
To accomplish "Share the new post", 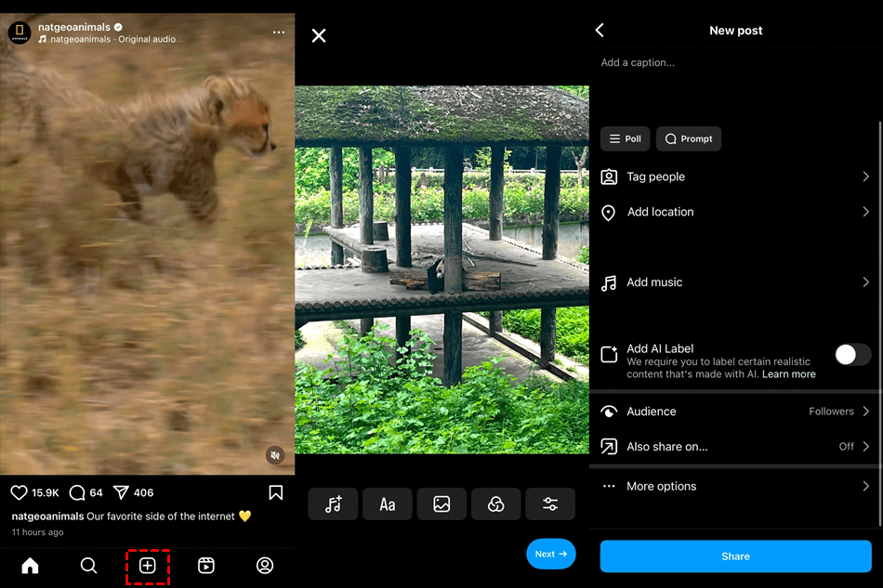I will 735,556.
